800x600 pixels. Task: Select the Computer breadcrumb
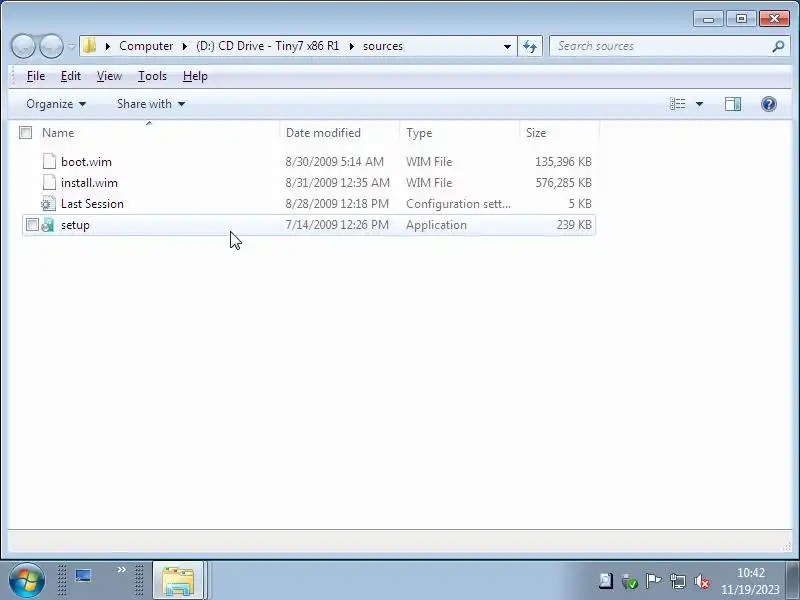pyautogui.click(x=146, y=46)
